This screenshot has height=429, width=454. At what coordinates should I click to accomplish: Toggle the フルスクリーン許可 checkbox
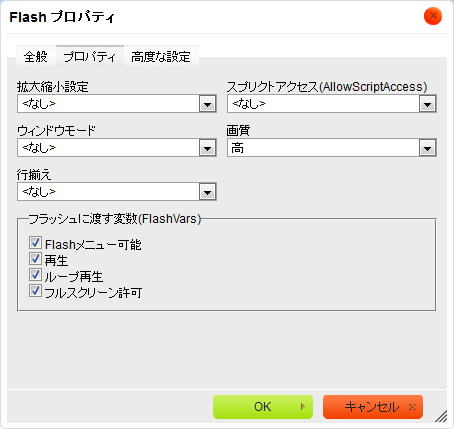35,291
